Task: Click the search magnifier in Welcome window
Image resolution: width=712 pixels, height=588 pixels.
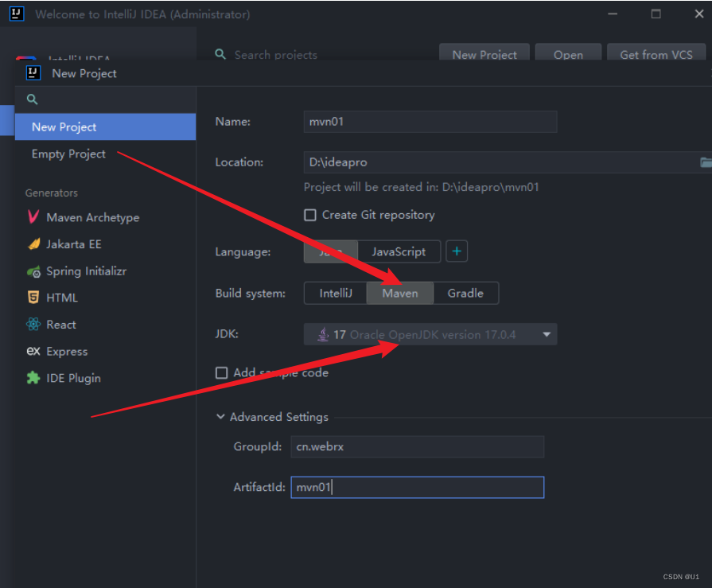Action: [x=220, y=54]
